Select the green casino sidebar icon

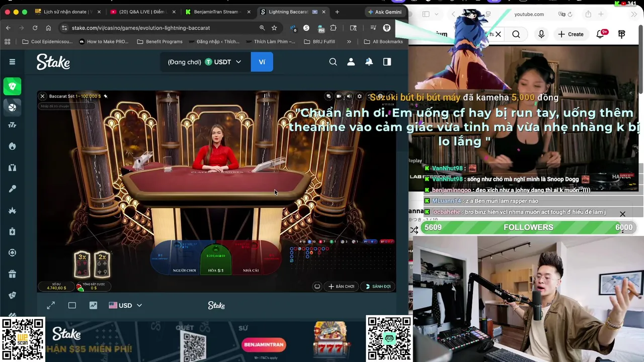point(13,86)
